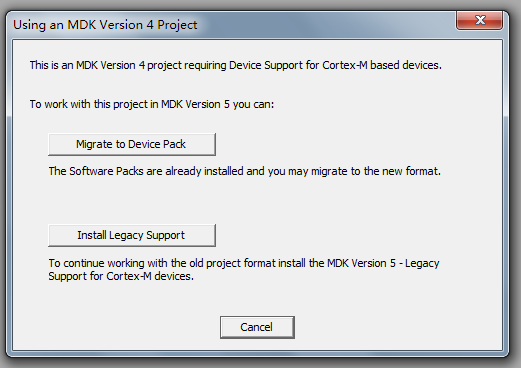Click the Install Legacy Support button
Screen dimensions: 521x368
coord(132,235)
